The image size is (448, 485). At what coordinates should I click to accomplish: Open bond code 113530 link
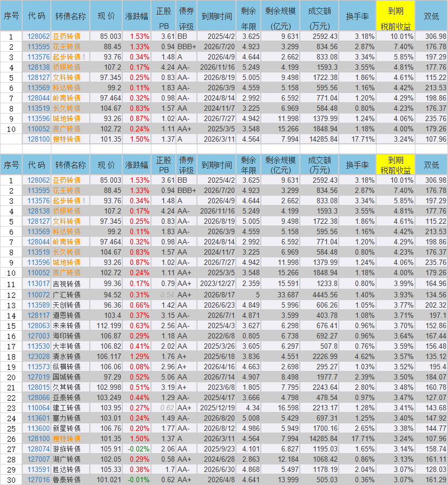coord(38,346)
